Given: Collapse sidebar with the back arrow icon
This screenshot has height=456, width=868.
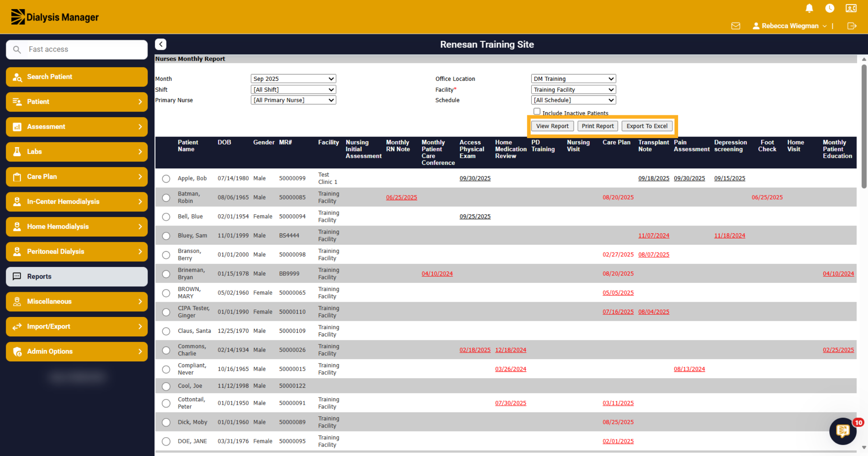Looking at the screenshot, I should (x=161, y=44).
